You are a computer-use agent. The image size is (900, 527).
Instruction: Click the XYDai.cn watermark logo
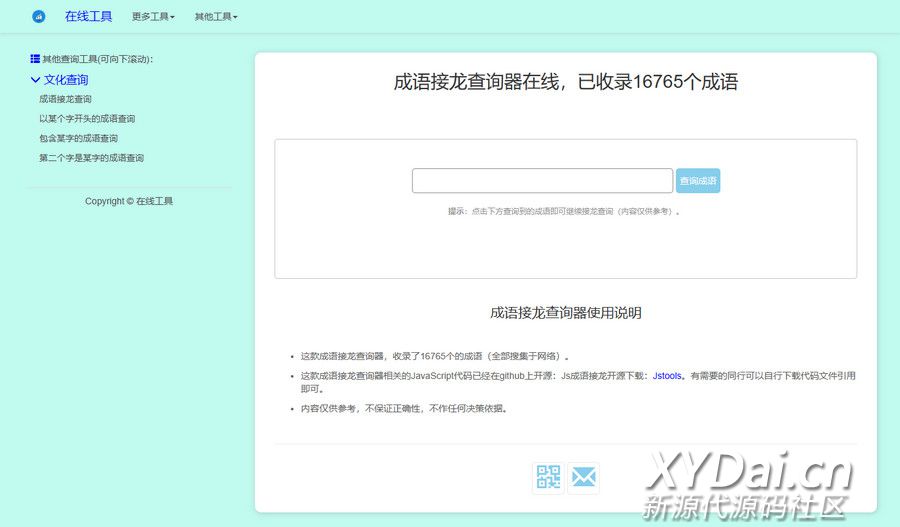[750, 484]
